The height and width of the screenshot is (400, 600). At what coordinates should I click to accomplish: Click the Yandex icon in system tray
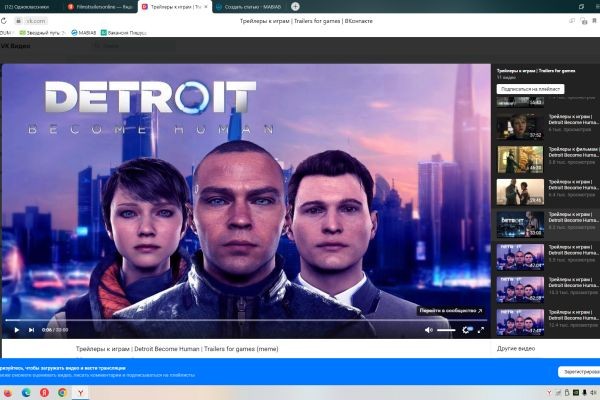pyautogui.click(x=549, y=393)
